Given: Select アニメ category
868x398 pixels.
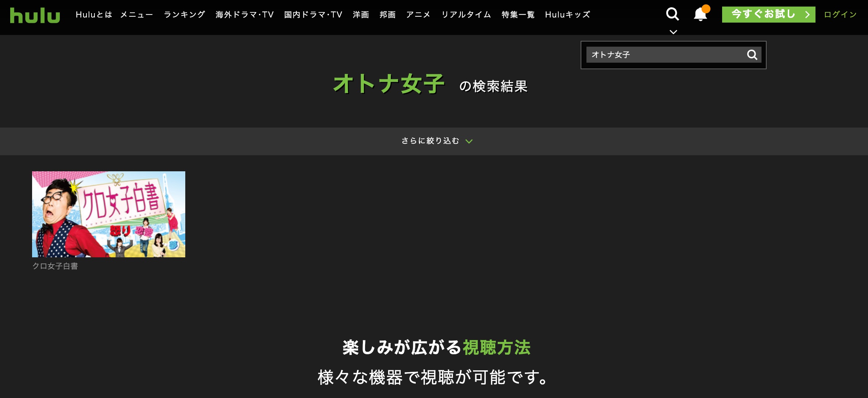Looking at the screenshot, I should click(x=418, y=15).
